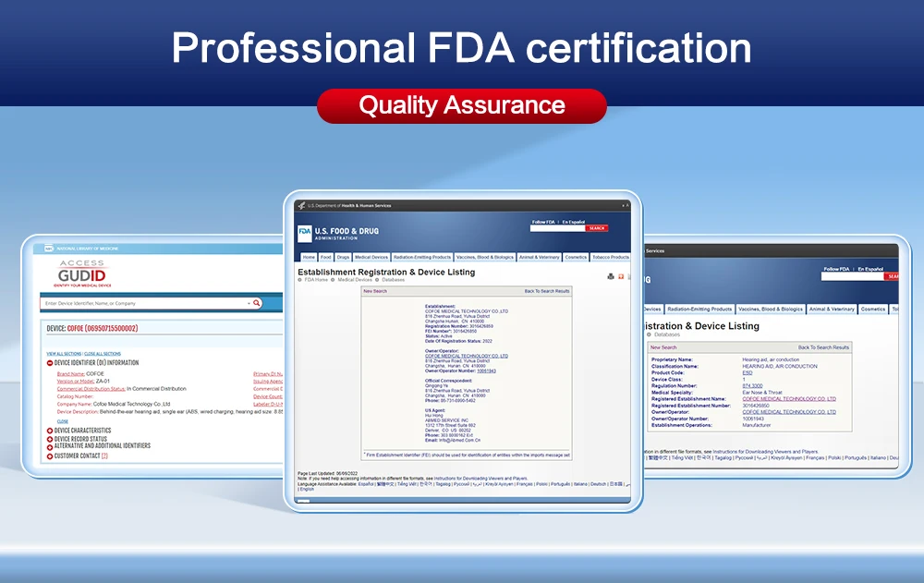This screenshot has height=583, width=924.
Task: Click the red search button on right FDA page
Action: tap(891, 276)
